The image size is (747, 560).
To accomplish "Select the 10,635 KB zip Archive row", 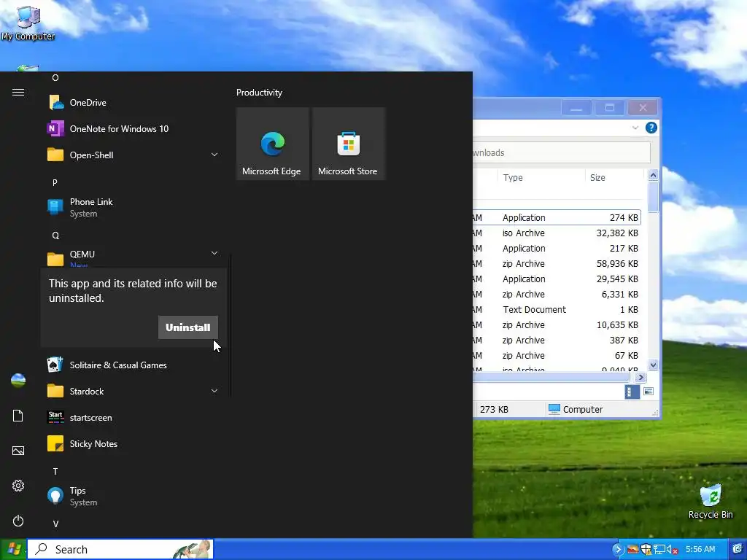I will click(557, 324).
